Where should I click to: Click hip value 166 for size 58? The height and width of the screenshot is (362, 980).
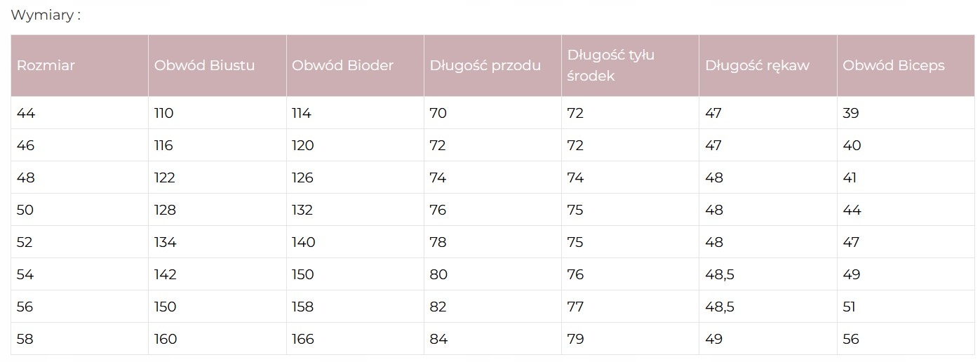tap(302, 339)
